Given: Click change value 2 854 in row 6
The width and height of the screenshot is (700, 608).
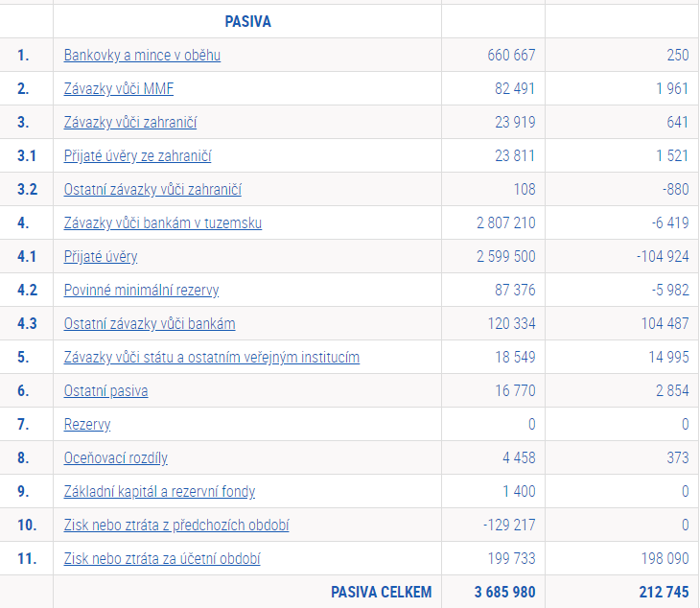Looking at the screenshot, I should [672, 390].
